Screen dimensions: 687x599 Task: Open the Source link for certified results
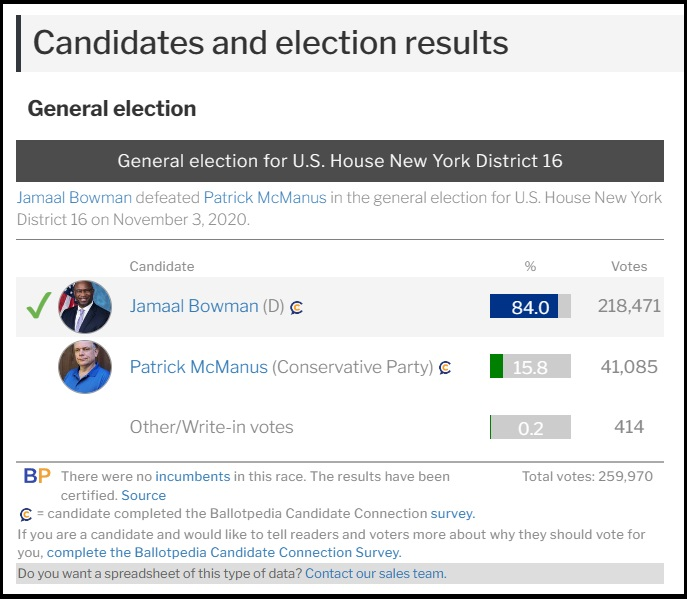click(144, 495)
